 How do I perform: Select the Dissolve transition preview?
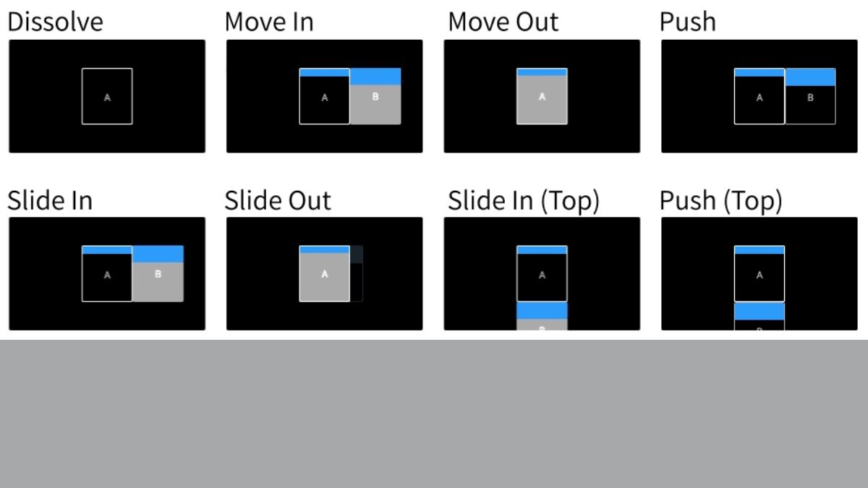point(107,96)
